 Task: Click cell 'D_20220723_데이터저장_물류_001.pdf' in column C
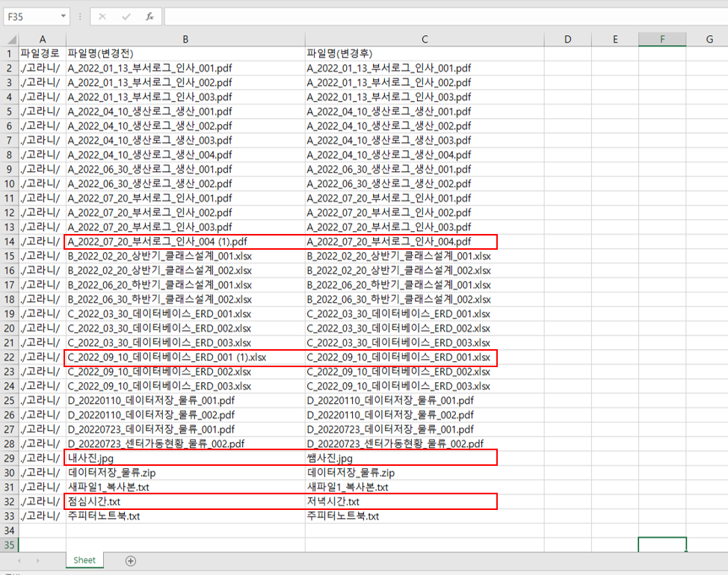tap(425, 429)
